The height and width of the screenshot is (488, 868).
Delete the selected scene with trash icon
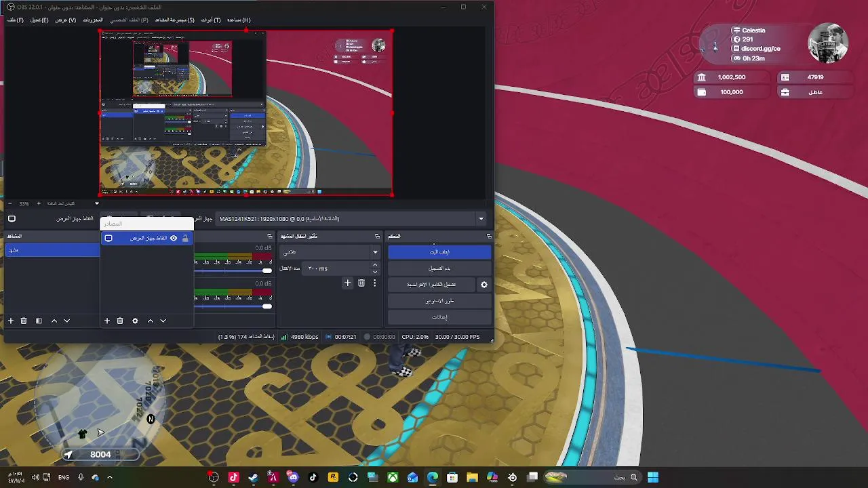pyautogui.click(x=24, y=321)
